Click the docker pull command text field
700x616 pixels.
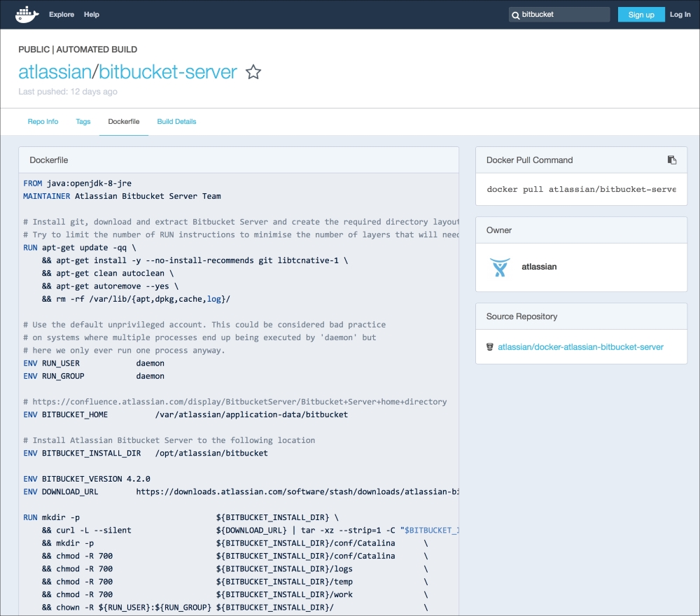point(581,190)
